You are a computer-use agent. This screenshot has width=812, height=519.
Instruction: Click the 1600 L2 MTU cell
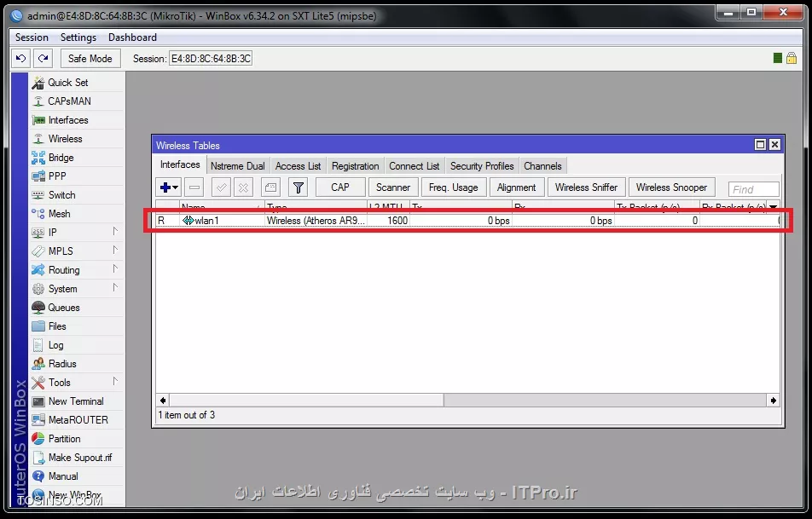pyautogui.click(x=388, y=221)
